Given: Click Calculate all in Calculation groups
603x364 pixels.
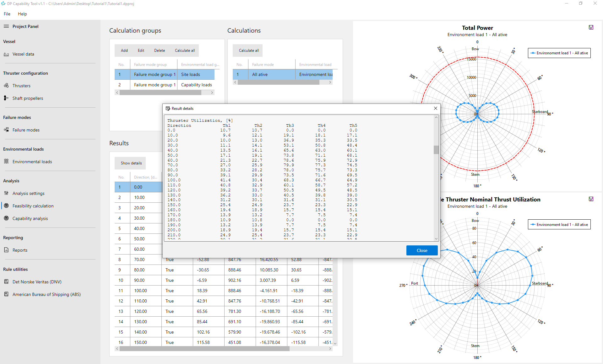Looking at the screenshot, I should (185, 51).
